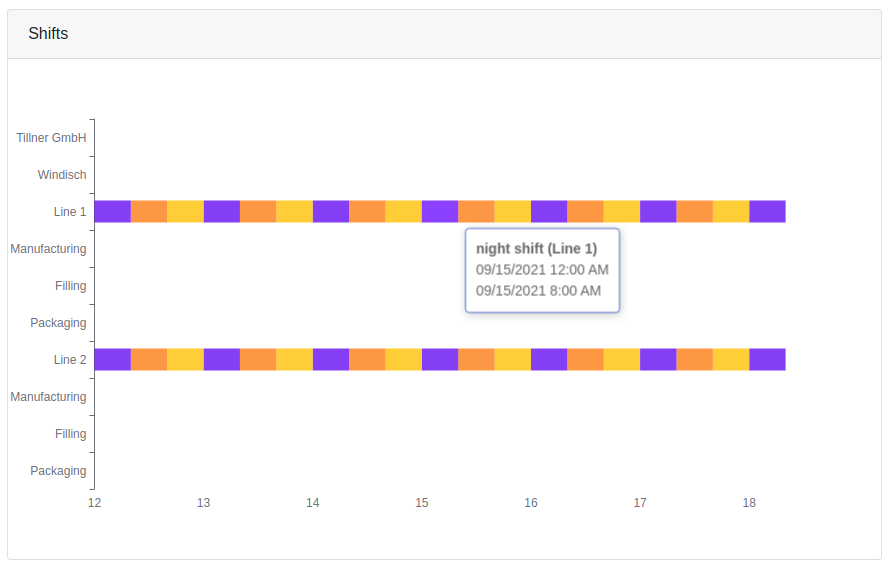This screenshot has height=579, width=893.
Task: Click the Shifts panel title
Action: click(48, 34)
